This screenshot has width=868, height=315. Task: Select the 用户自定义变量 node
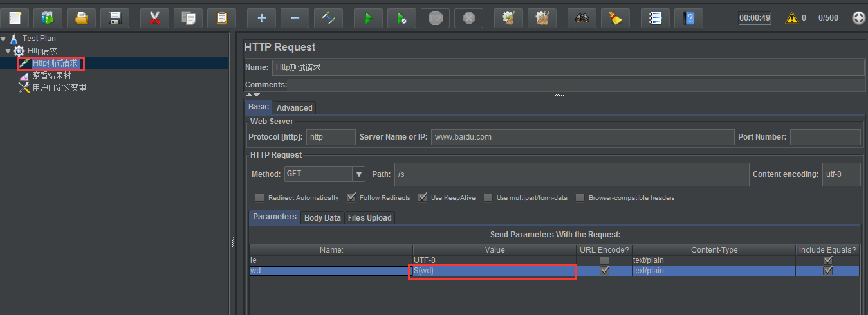click(59, 87)
